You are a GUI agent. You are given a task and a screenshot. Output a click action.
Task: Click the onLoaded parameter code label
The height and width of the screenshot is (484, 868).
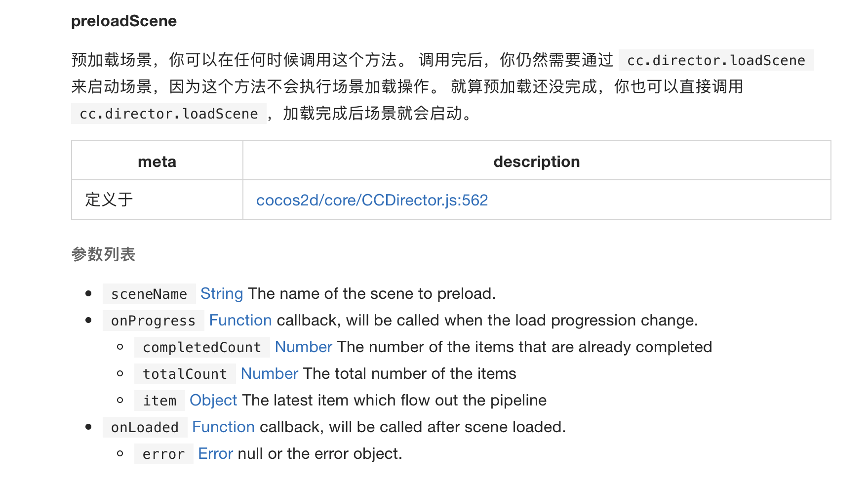[x=145, y=428]
